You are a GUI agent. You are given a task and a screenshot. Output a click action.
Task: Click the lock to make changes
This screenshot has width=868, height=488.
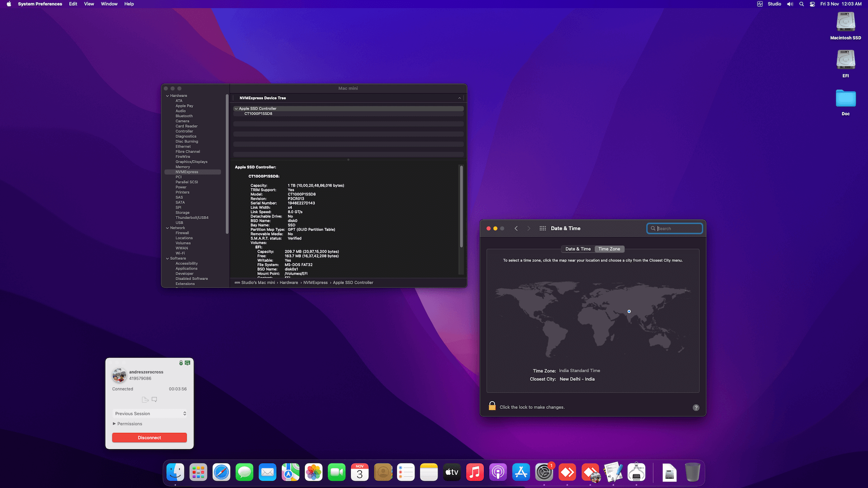[x=492, y=406]
